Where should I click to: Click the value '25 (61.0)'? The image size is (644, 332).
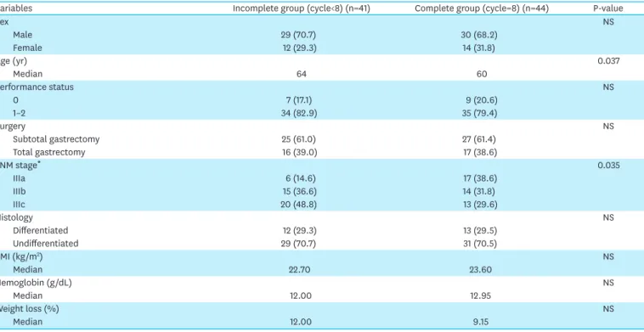pos(299,139)
